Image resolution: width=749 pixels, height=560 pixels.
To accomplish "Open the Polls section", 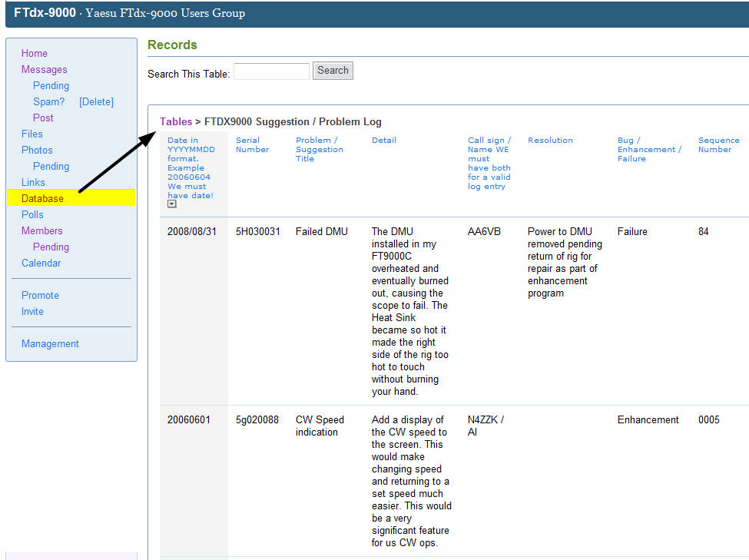I will click(32, 214).
